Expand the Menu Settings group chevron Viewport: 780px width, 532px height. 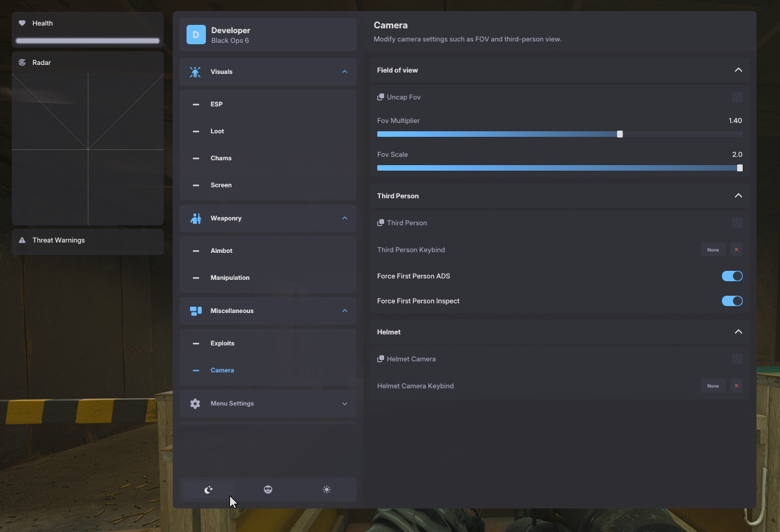pos(344,403)
